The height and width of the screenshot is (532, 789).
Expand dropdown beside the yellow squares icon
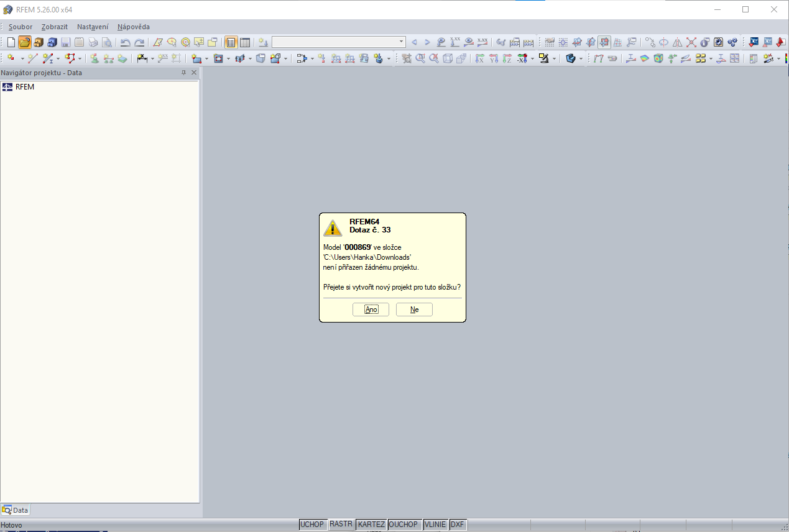click(x=711, y=58)
